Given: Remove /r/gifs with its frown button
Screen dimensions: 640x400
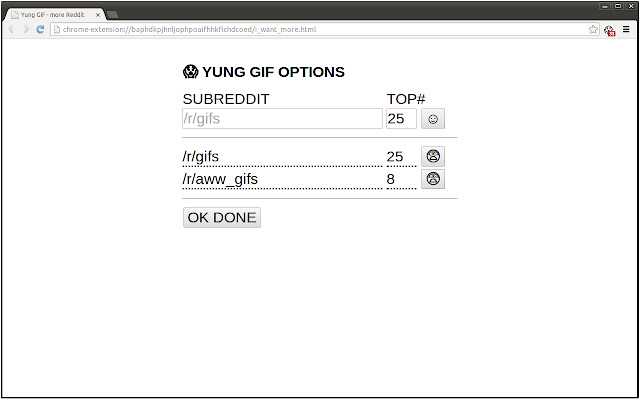Looking at the screenshot, I should point(433,156).
